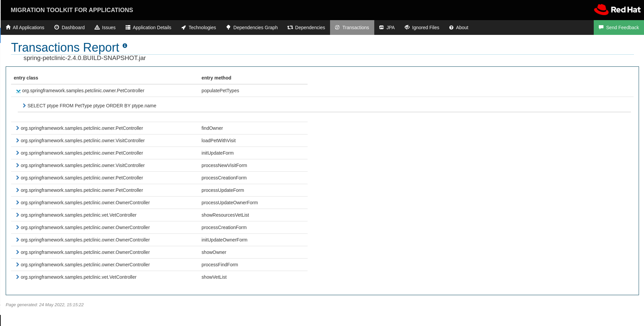Expand the showVetList VetController row
This screenshot has height=326, width=644.
[17, 277]
